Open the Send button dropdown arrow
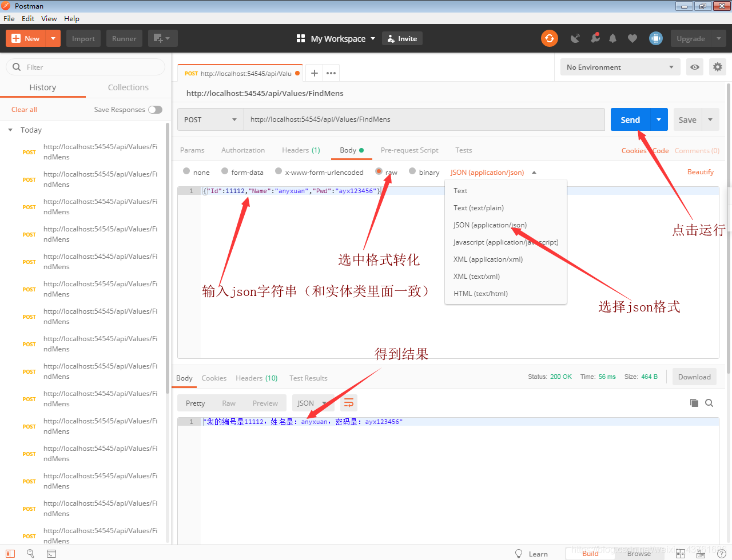Viewport: 732px width, 560px height. click(x=659, y=119)
